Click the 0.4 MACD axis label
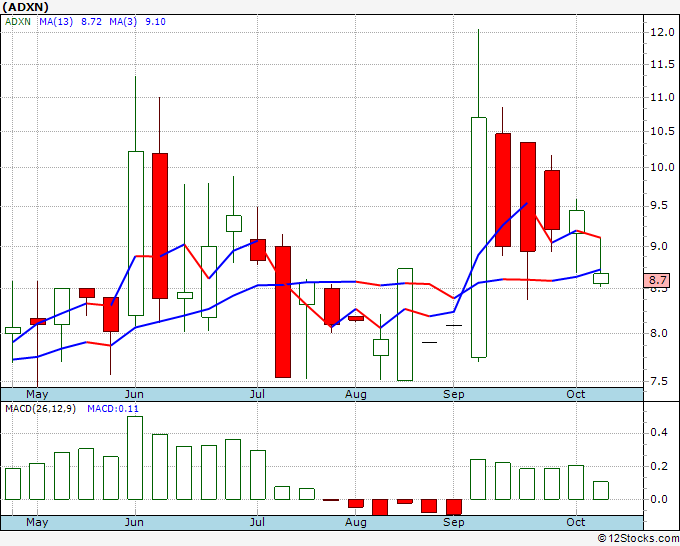The width and height of the screenshot is (680, 546). click(659, 433)
